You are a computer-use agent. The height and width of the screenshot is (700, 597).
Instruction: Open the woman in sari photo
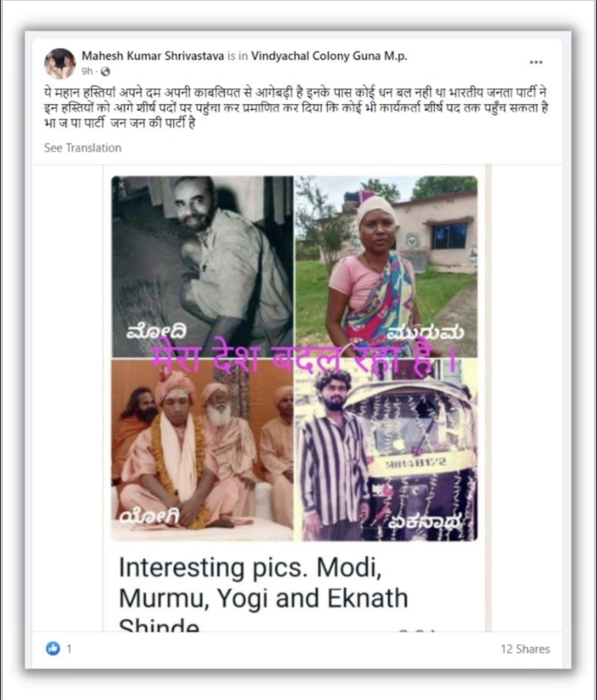[386, 267]
